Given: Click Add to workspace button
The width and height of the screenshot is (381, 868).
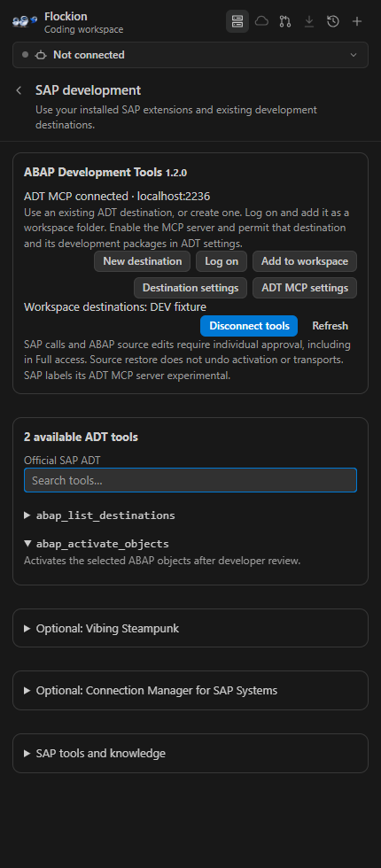Looking at the screenshot, I should click(x=305, y=261).
